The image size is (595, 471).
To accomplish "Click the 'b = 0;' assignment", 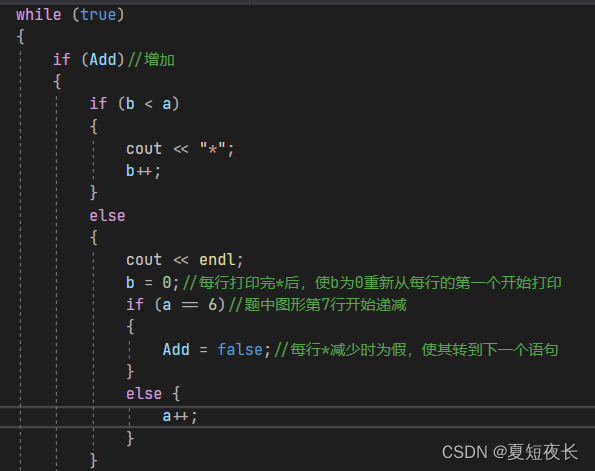I will [x=153, y=282].
